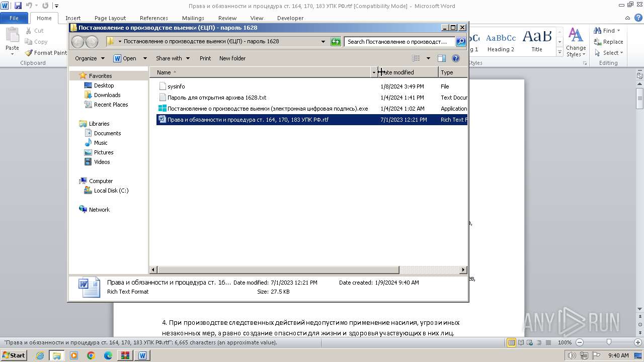Open Documents library
Viewport: 644px width, 362px height.
pyautogui.click(x=107, y=133)
